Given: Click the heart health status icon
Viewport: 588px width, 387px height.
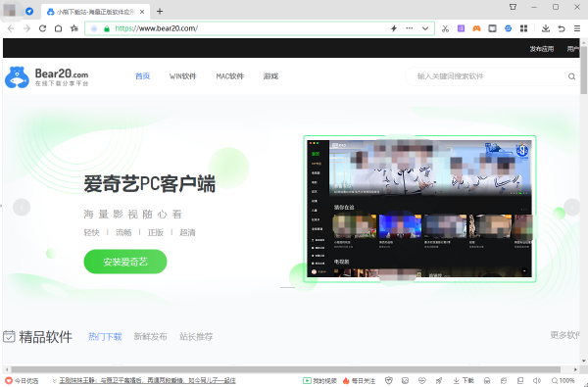Looking at the screenshot, I should (x=422, y=380).
